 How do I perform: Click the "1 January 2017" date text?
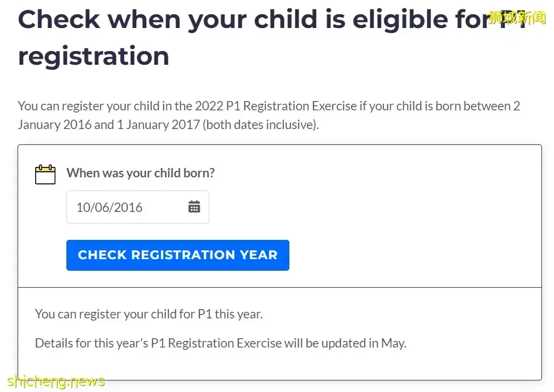point(158,125)
